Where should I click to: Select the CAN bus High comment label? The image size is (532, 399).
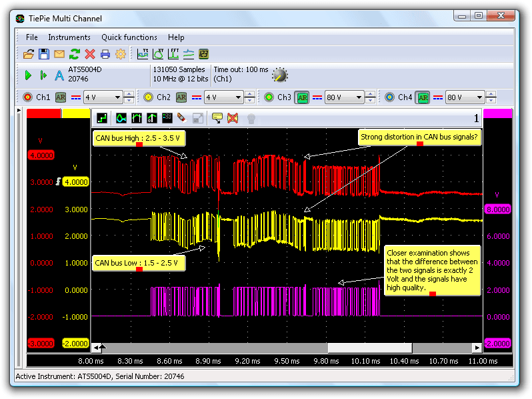(139, 138)
